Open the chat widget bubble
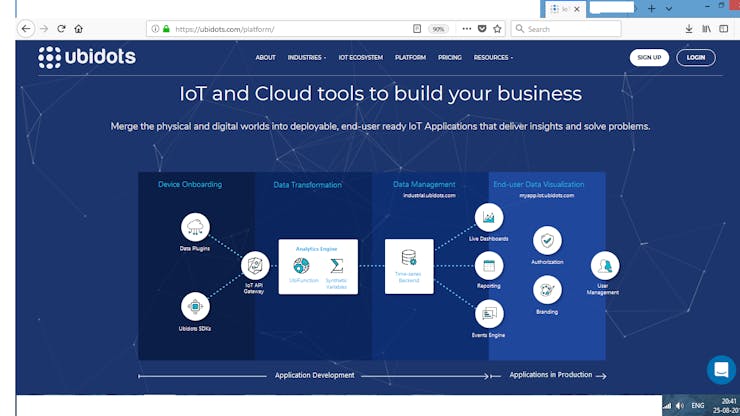 coord(721,369)
